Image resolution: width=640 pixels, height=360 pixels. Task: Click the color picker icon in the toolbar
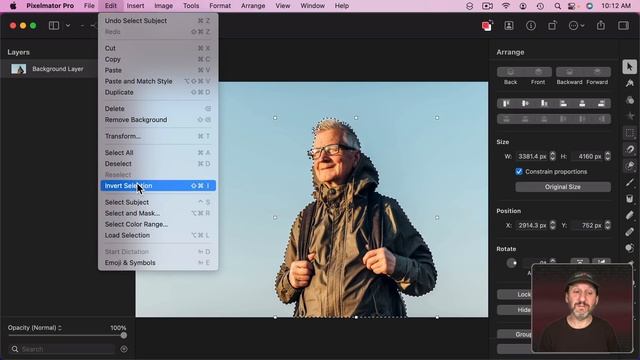[x=487, y=26]
